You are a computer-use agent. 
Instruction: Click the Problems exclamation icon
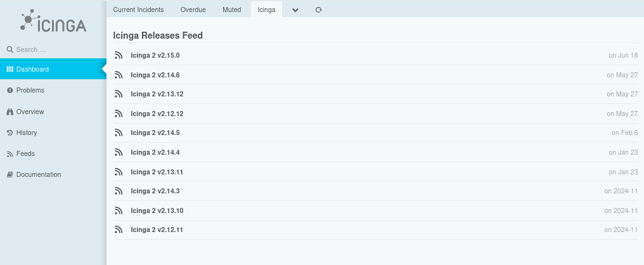10,91
